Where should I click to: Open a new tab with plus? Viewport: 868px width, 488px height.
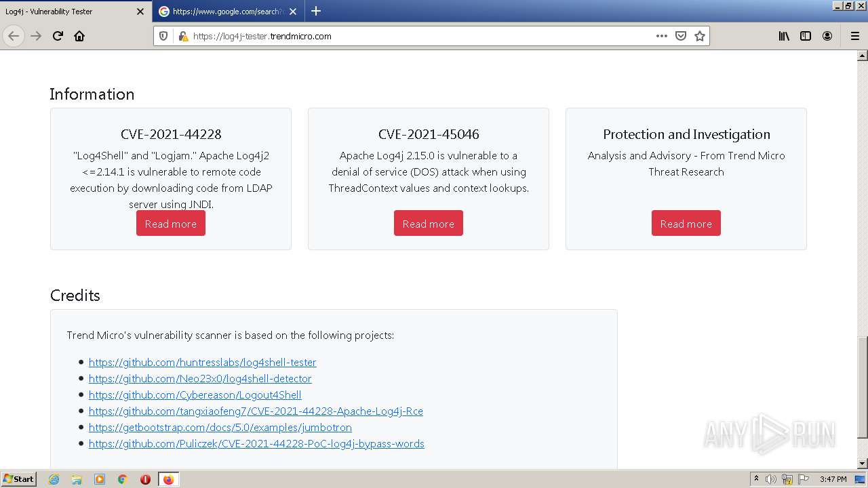(x=316, y=11)
